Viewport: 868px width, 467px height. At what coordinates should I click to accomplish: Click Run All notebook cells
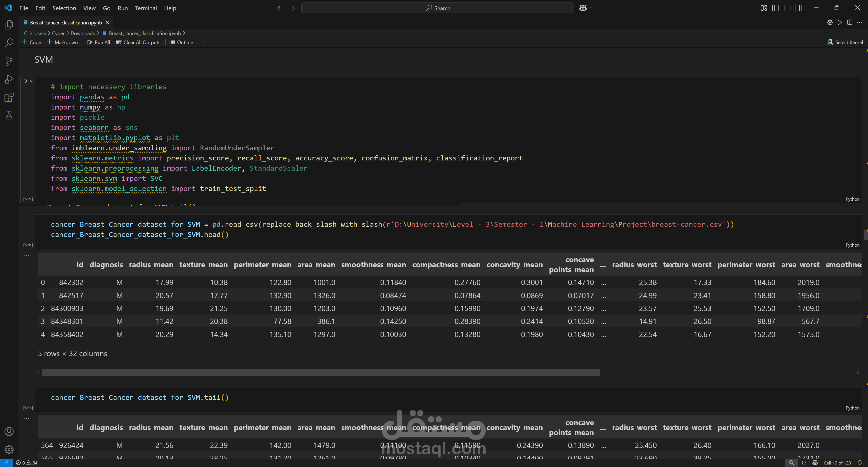99,42
